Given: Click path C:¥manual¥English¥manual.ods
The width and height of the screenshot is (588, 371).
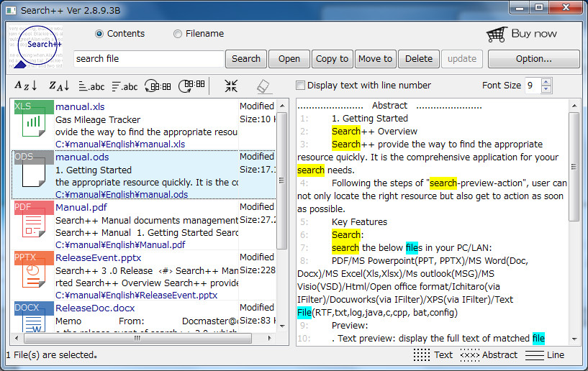Looking at the screenshot, I should [x=122, y=195].
